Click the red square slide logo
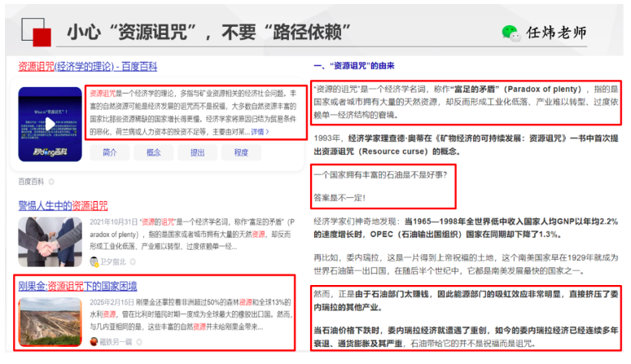Viewport: 631px width, 364px height. tap(36, 31)
